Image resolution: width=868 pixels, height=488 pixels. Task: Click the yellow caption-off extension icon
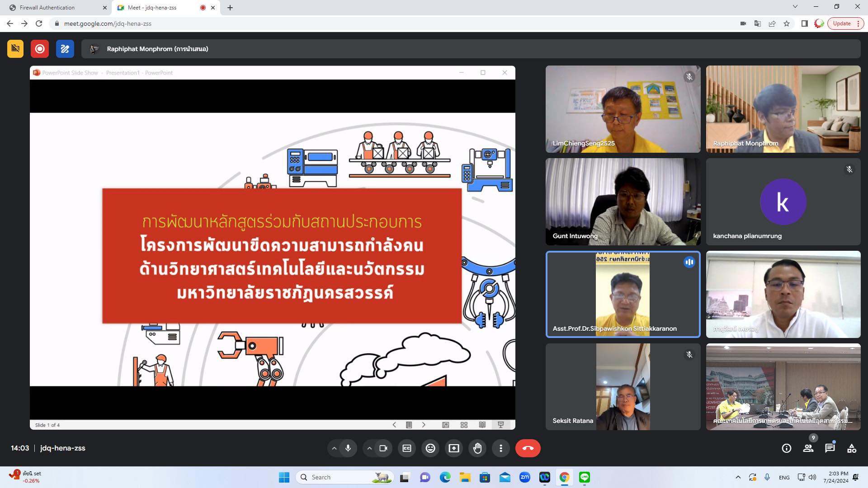click(15, 49)
